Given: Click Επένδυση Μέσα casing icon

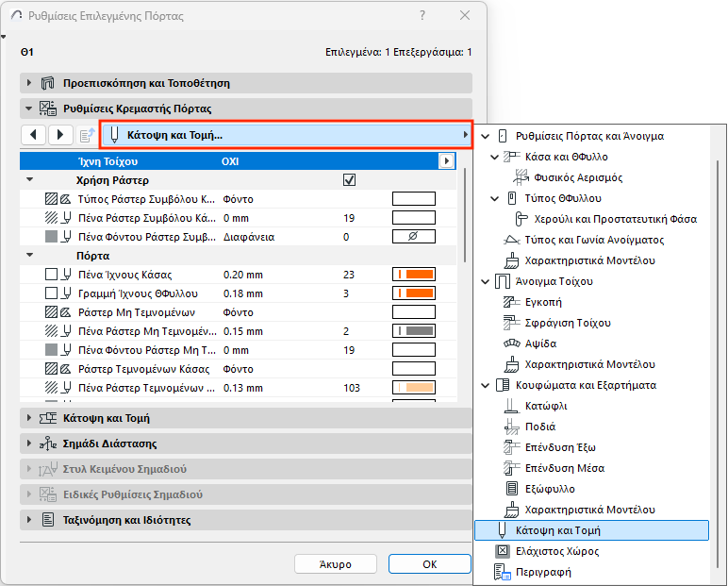Looking at the screenshot, I should click(x=512, y=468).
